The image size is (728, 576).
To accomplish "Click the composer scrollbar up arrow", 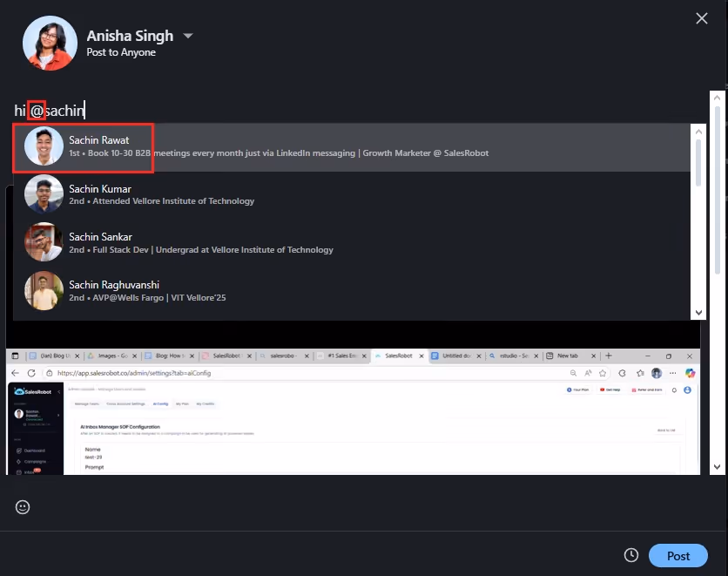I will [x=717, y=98].
